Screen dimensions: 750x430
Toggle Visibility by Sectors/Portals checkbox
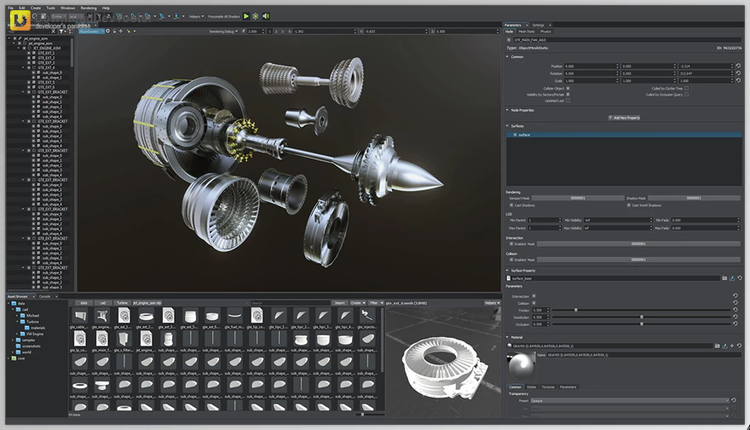click(x=568, y=94)
